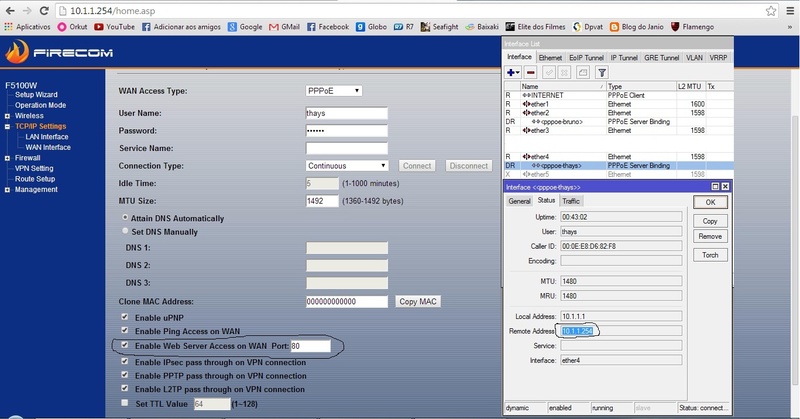Select the ether2 interface row

coord(618,113)
